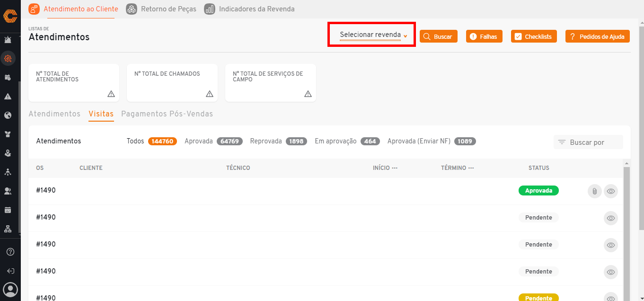This screenshot has height=301, width=644.
Task: Open the user profile avatar icon
Action: [10, 289]
